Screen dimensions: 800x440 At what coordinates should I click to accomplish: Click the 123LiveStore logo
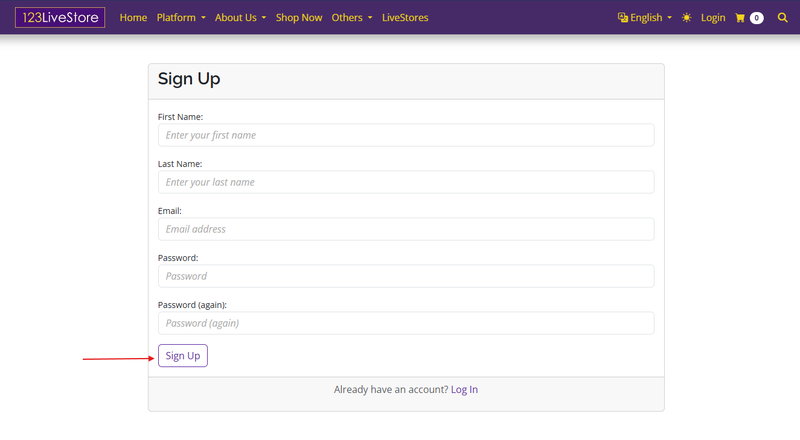click(x=60, y=17)
